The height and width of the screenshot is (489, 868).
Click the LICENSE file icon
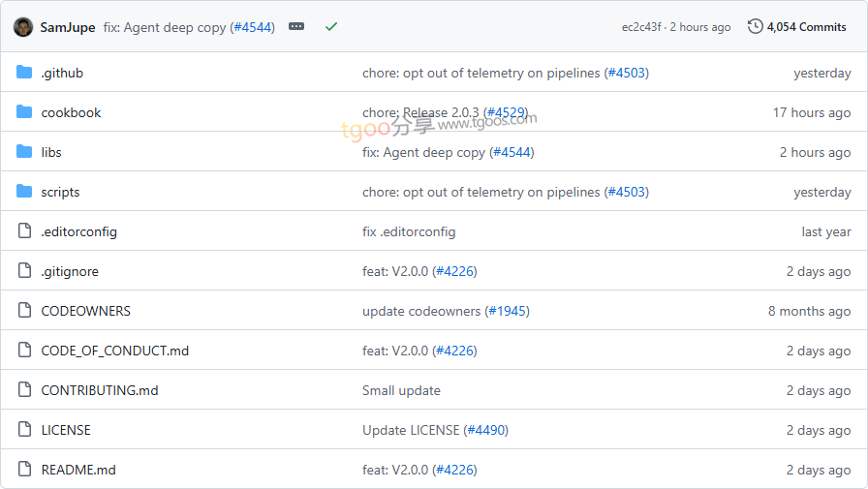tap(24, 429)
